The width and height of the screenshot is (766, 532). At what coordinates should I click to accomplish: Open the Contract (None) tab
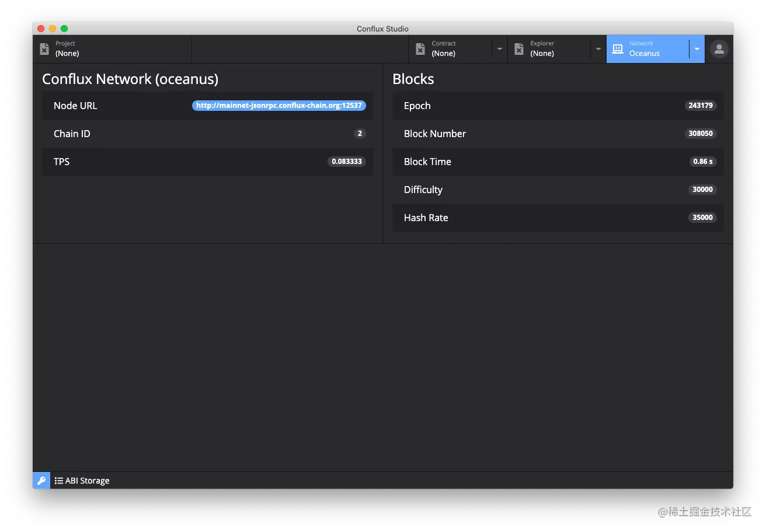coord(450,49)
